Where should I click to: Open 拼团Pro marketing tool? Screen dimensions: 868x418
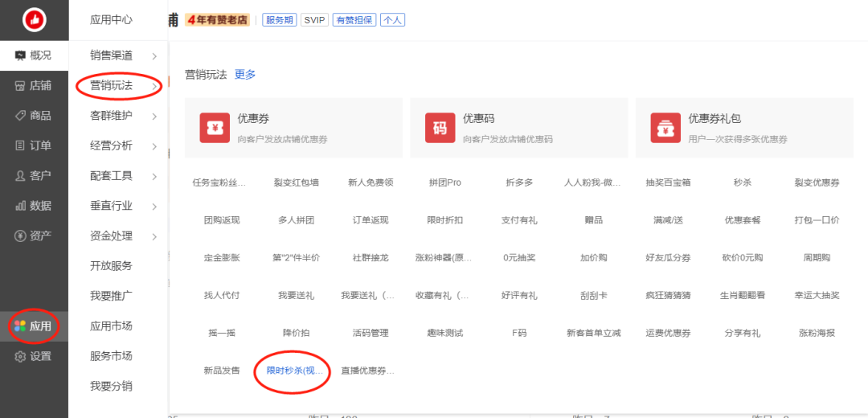pyautogui.click(x=445, y=182)
